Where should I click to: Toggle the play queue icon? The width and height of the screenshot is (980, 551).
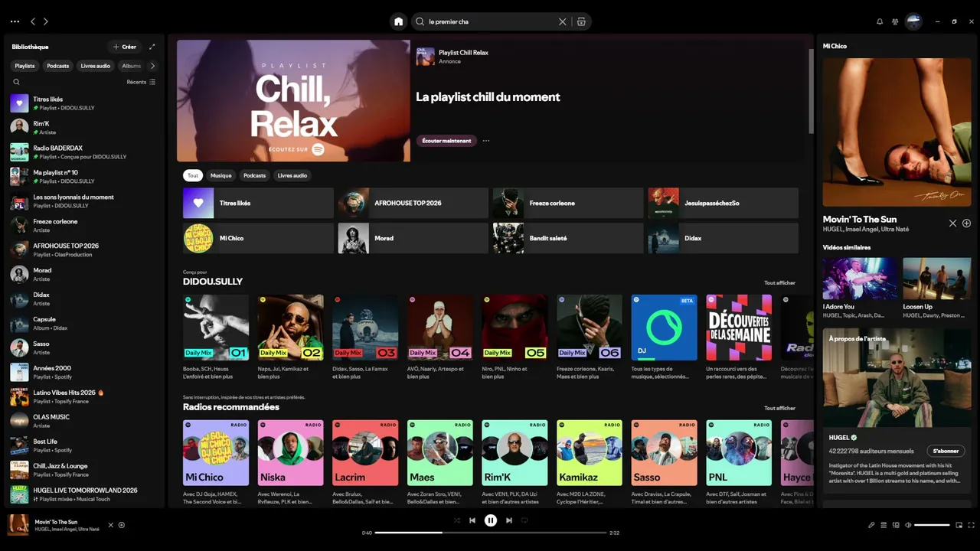click(884, 525)
